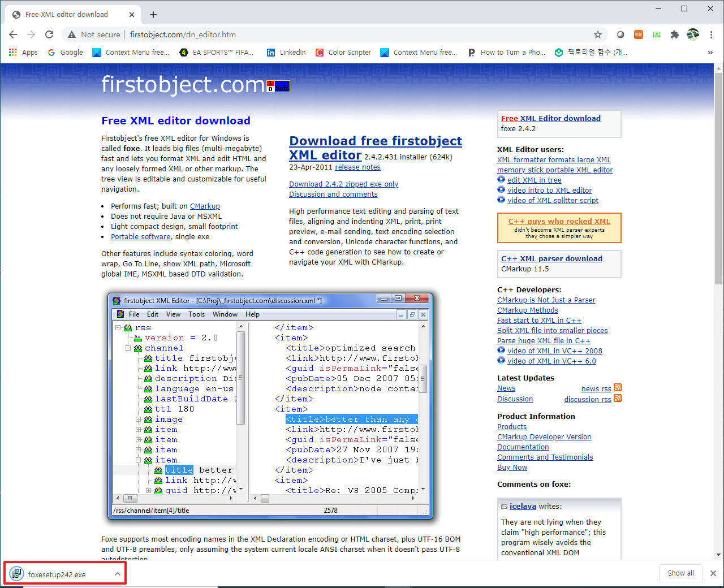
Task: Open Portable software link
Action: point(140,237)
